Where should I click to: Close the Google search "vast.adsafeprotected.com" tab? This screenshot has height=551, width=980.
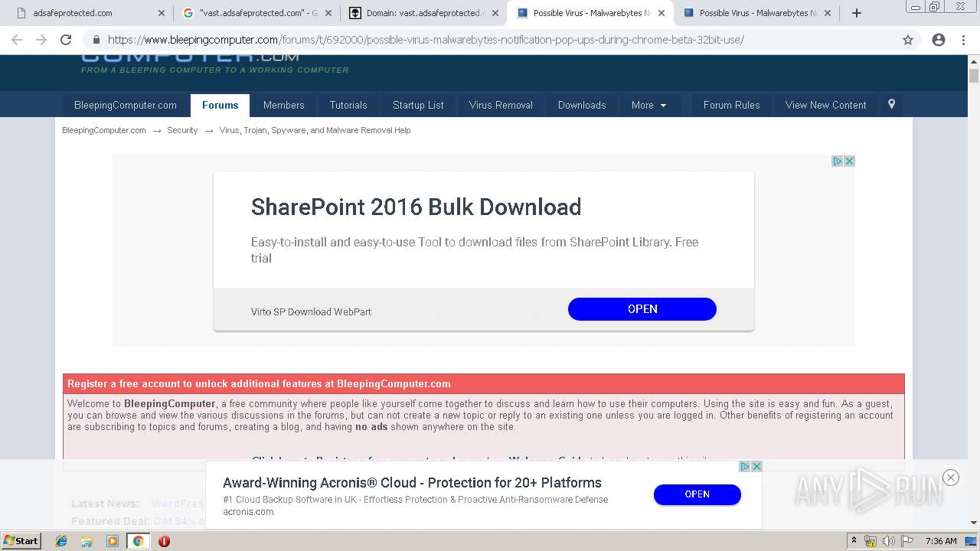pyautogui.click(x=328, y=13)
